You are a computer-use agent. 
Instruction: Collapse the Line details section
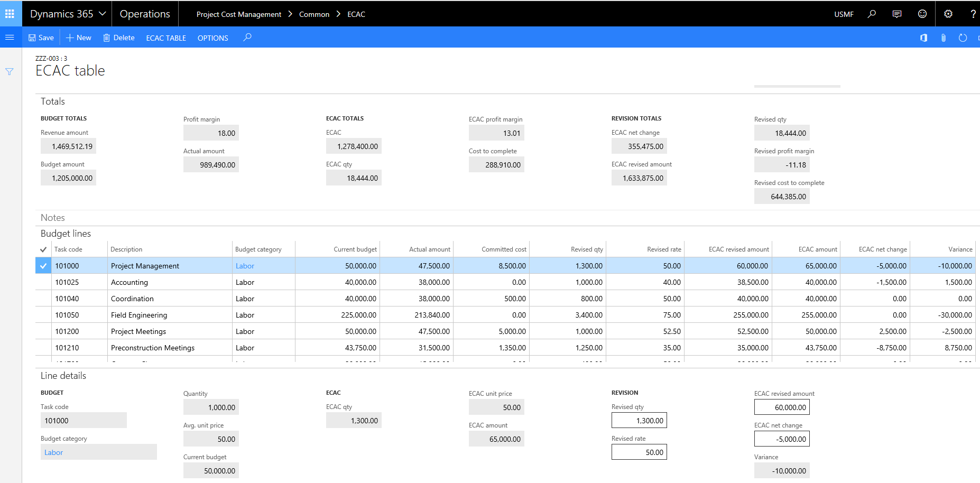[x=63, y=376]
